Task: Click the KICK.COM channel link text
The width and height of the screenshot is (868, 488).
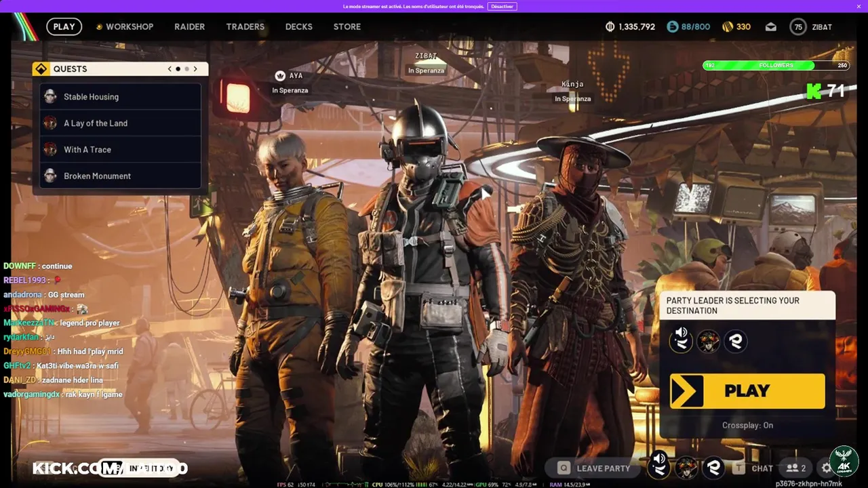Action: tap(110, 468)
